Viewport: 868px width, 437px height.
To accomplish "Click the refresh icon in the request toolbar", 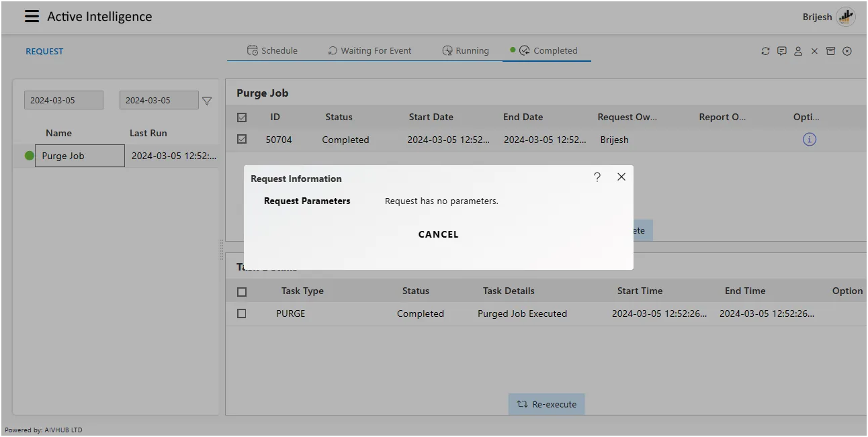I will (765, 51).
